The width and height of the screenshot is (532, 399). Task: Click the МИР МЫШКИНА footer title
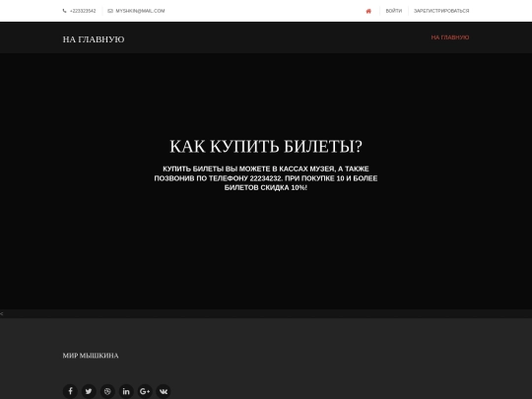point(91,356)
